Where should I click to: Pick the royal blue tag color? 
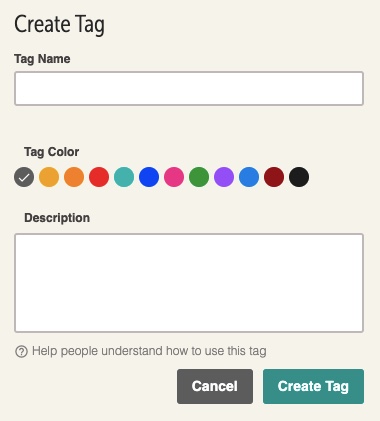149,177
